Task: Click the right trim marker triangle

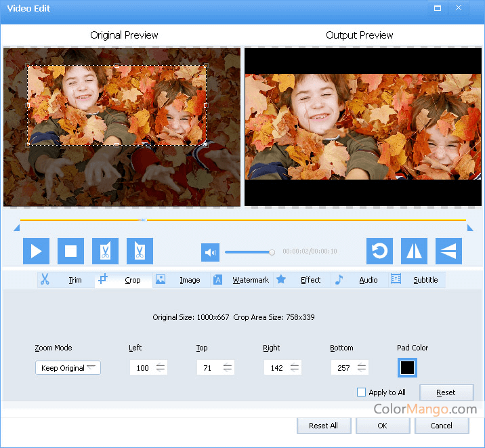Action: click(470, 228)
